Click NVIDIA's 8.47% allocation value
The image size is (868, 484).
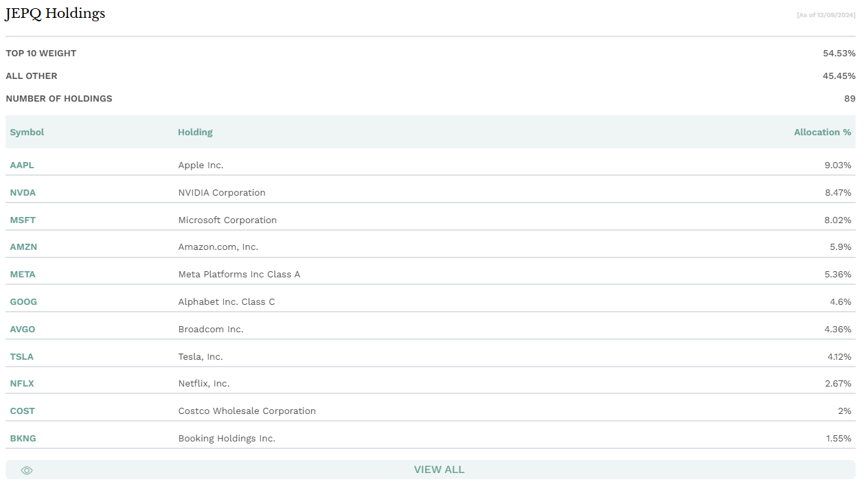[838, 193]
